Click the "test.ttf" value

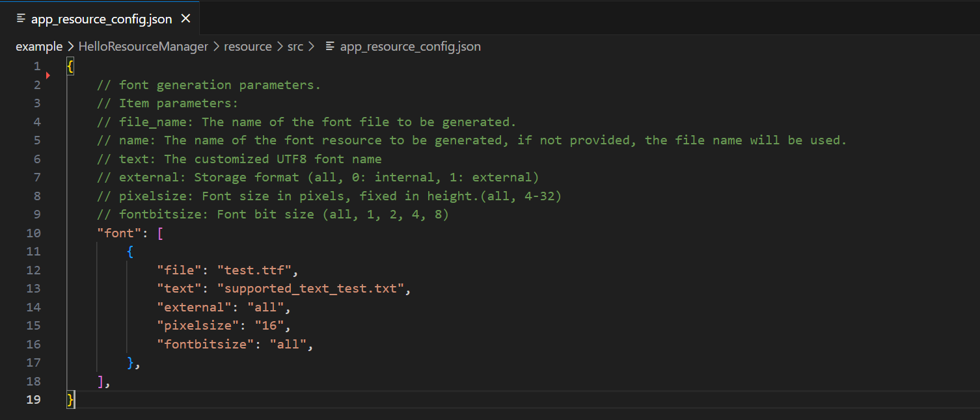pos(254,270)
